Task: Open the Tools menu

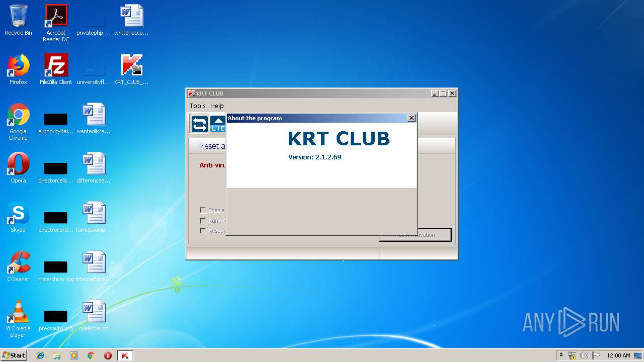Action: click(197, 106)
